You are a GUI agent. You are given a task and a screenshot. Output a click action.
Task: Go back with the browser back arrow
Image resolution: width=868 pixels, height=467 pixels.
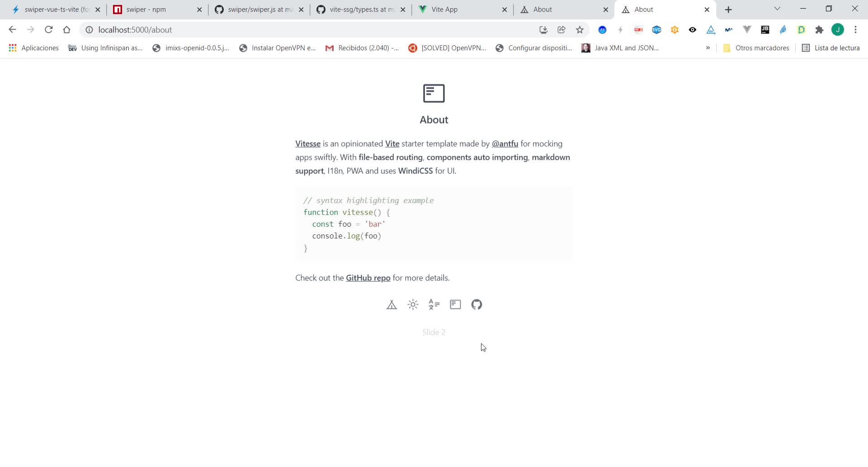coord(12,30)
